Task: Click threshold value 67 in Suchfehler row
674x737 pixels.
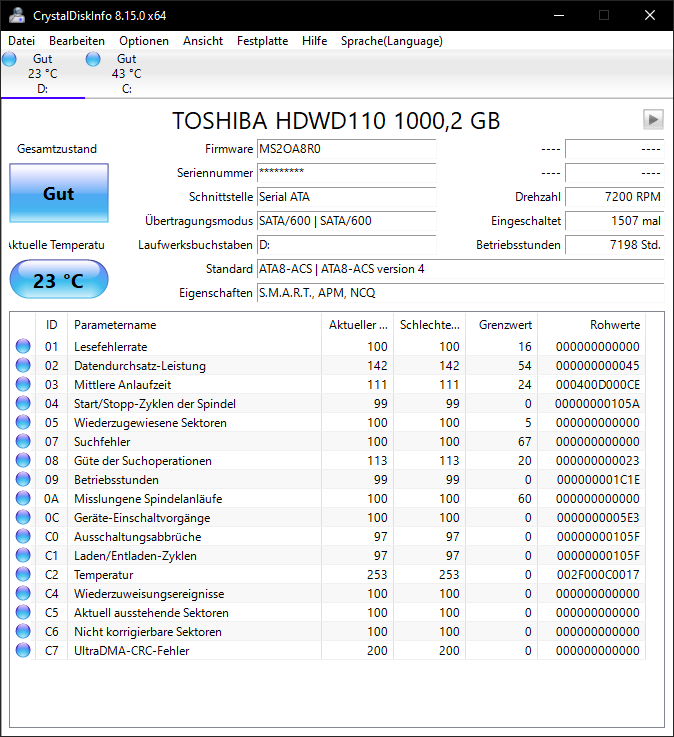Action: (525, 442)
